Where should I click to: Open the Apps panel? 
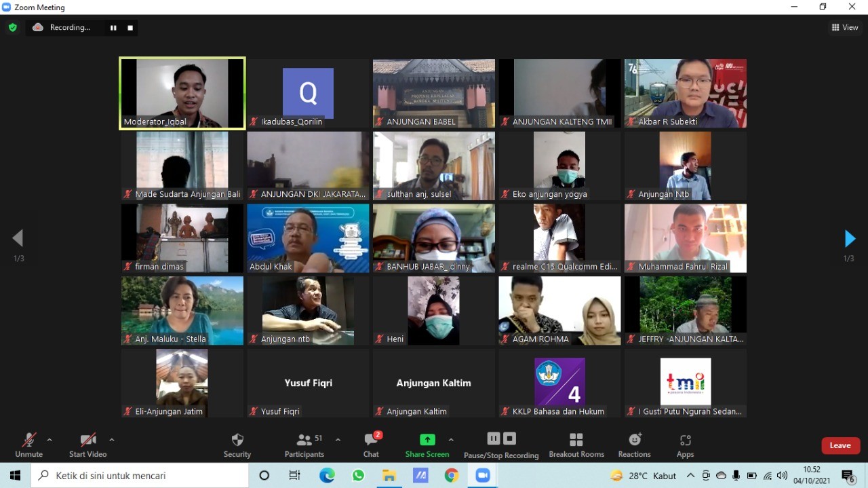(x=685, y=445)
